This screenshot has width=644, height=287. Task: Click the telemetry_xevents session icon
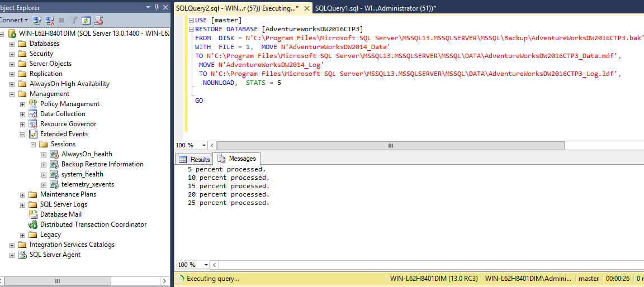tap(55, 184)
